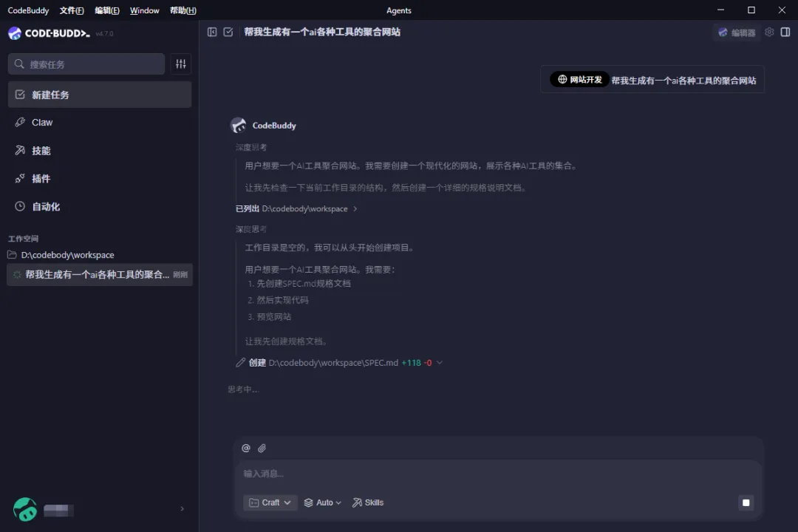Viewport: 798px width, 532px height.
Task: Click the 插件 plugin icon
Action: (x=20, y=178)
